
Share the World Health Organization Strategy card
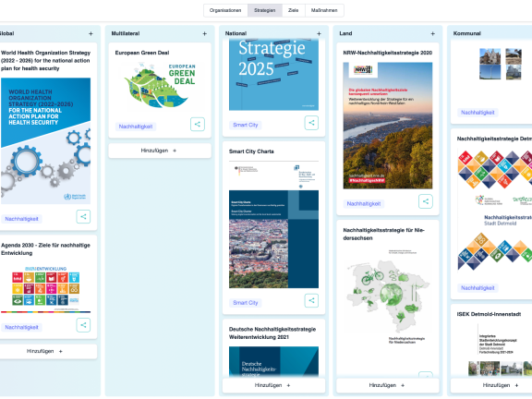pos(83,216)
